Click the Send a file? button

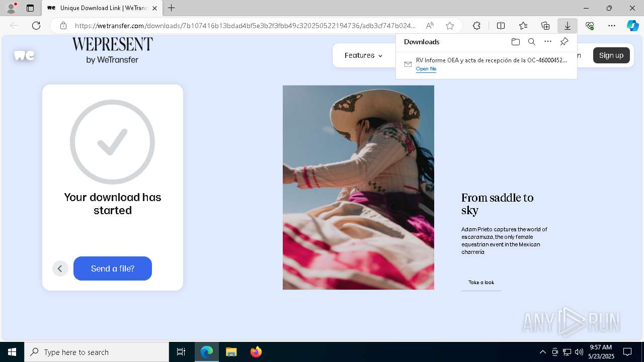(x=113, y=268)
